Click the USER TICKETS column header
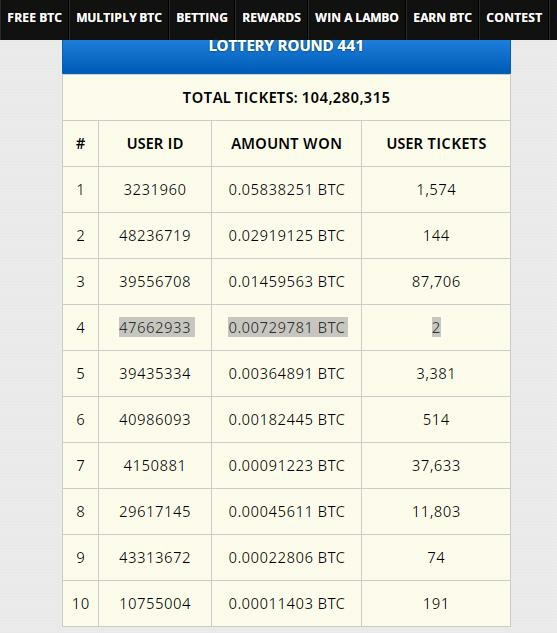Screen dimensions: 557x633 point(436,144)
